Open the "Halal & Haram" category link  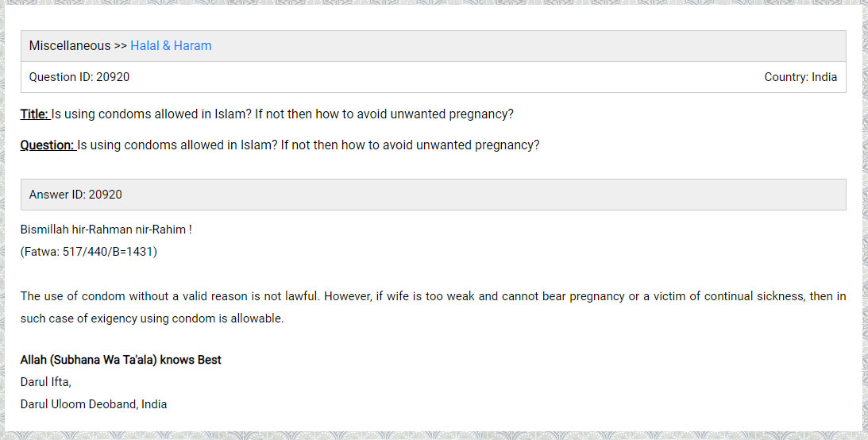coord(171,45)
